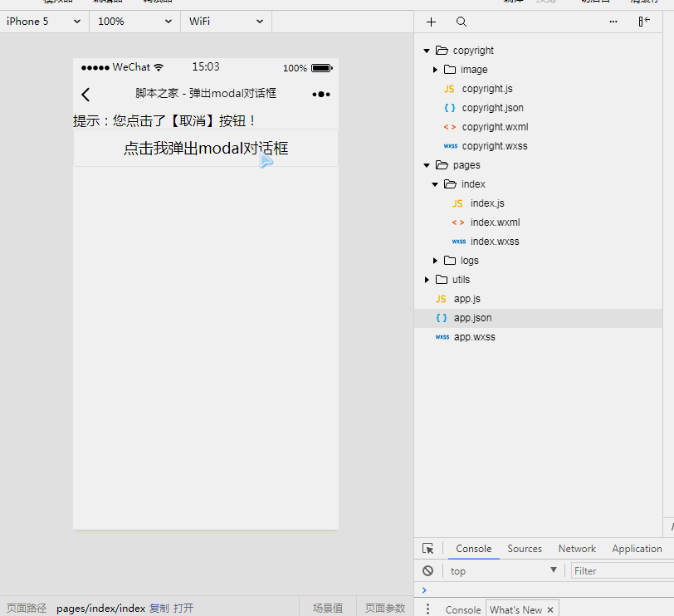Click the 场景值 status bar button
This screenshot has height=616, width=674.
point(328,609)
